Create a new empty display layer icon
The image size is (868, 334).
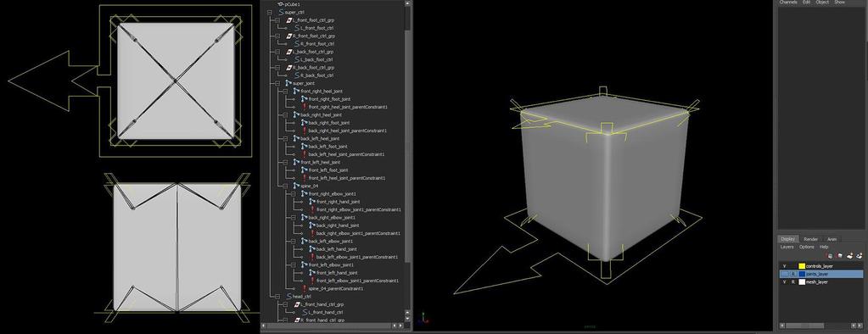pos(849,255)
